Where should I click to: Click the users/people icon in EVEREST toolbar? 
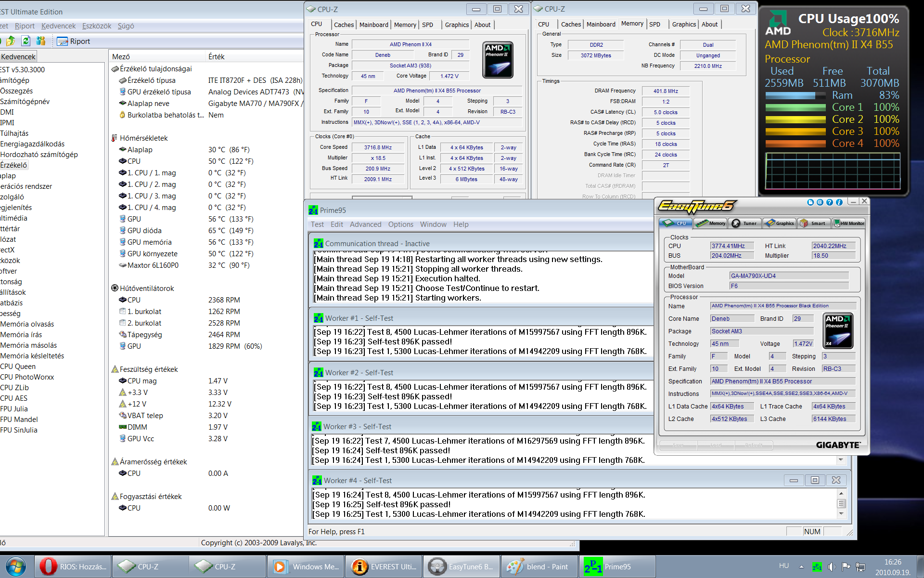(41, 41)
